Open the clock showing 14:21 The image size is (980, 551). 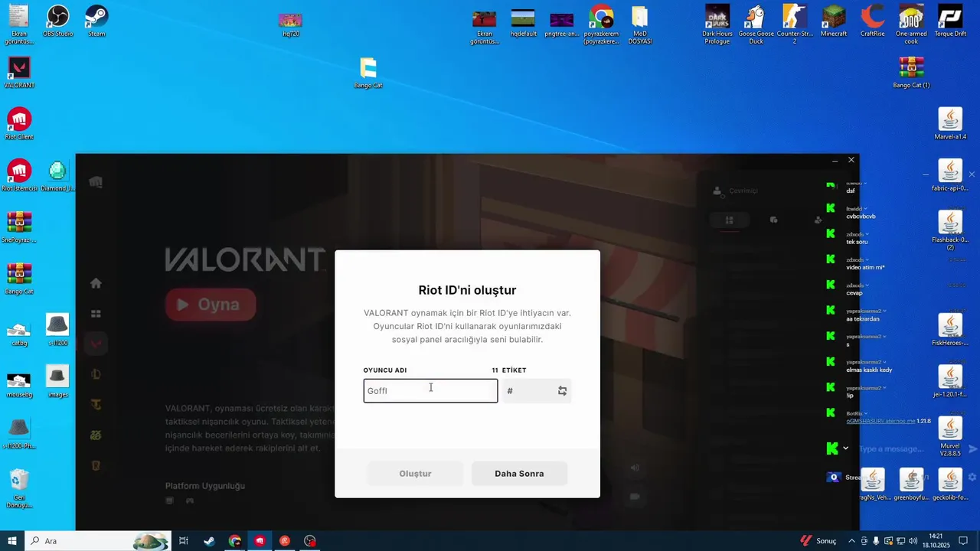pos(936,541)
